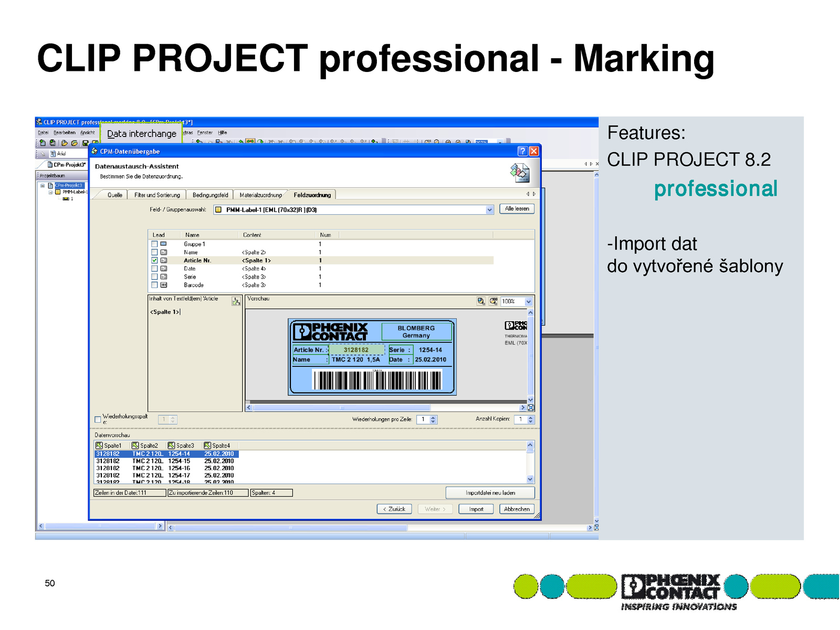Open the Ansicht menu
This screenshot has height=630, width=840.
(x=88, y=133)
